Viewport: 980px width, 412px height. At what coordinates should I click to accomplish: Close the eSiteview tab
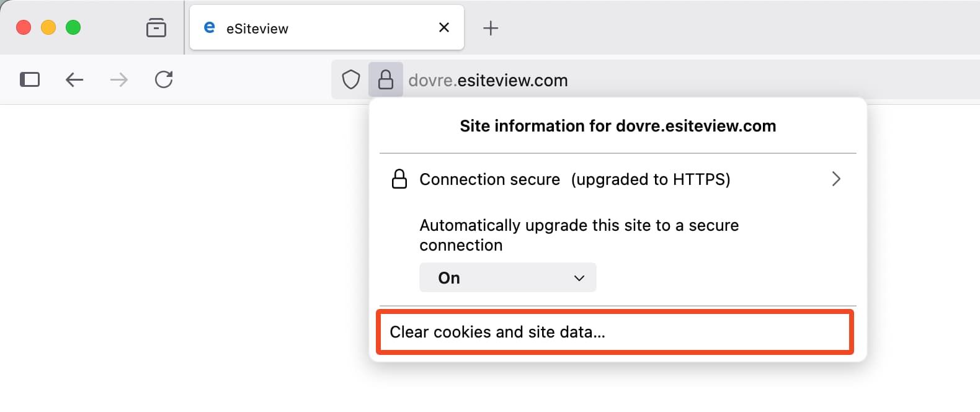pyautogui.click(x=443, y=27)
